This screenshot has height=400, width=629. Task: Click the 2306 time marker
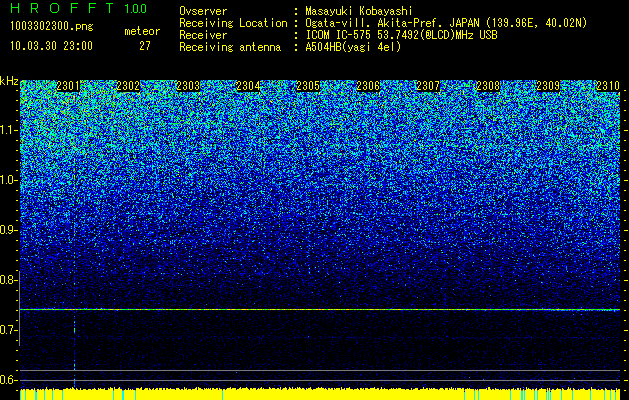tap(368, 86)
